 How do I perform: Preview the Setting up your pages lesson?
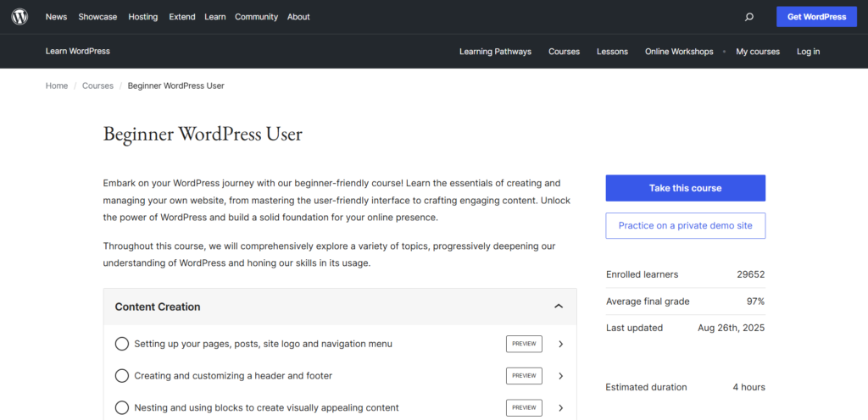524,344
